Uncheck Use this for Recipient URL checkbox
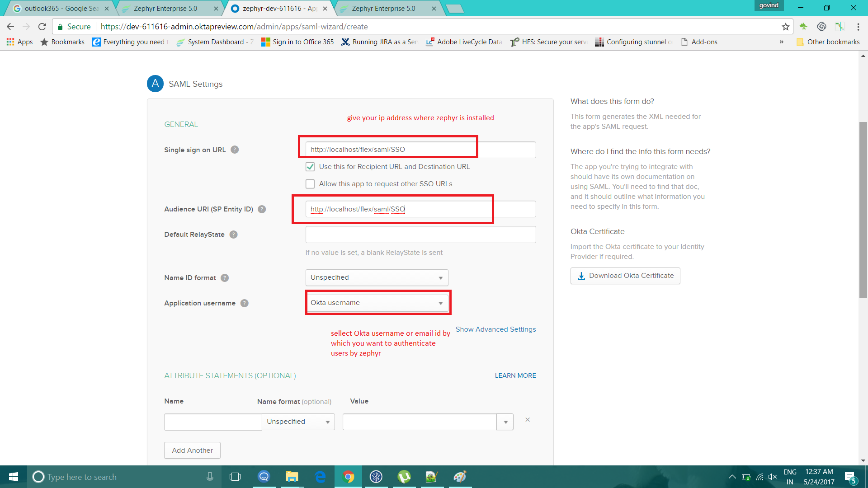 [x=310, y=167]
